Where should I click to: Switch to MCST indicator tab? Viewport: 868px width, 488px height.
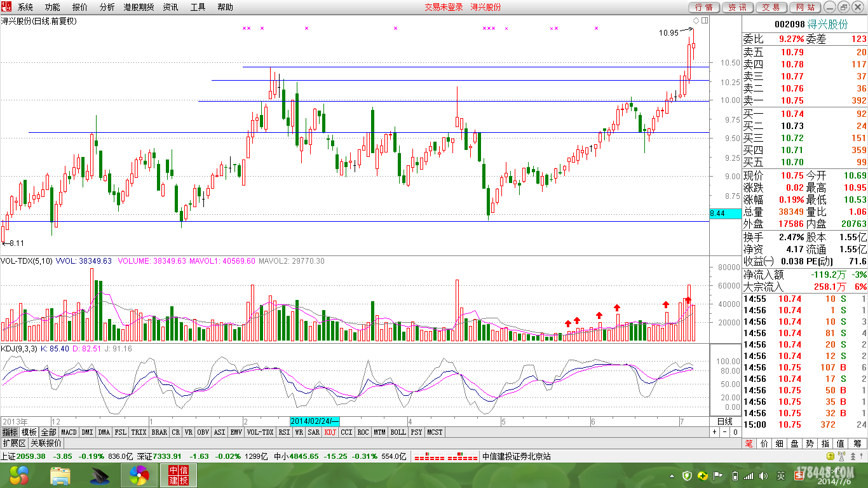tap(435, 432)
